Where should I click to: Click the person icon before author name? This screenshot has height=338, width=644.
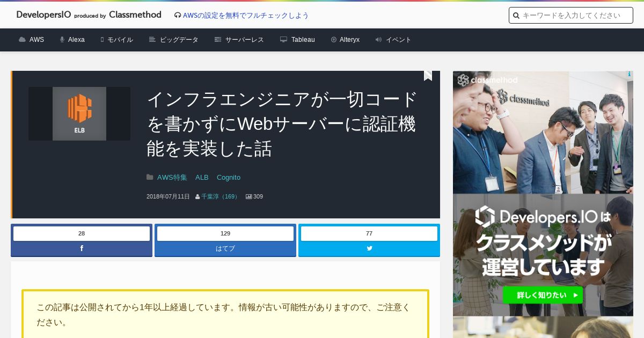pos(197,197)
